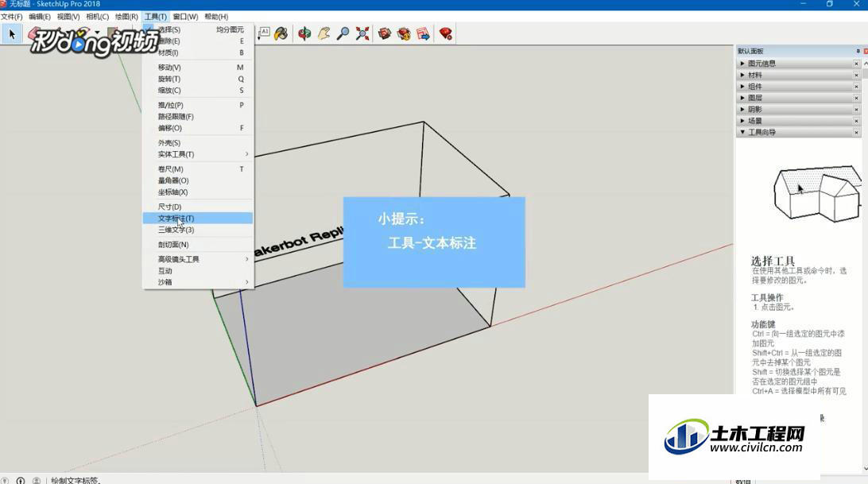Screen dimensions: 868x484
Task: Click the Send to LayOut icon
Action: tap(424, 34)
